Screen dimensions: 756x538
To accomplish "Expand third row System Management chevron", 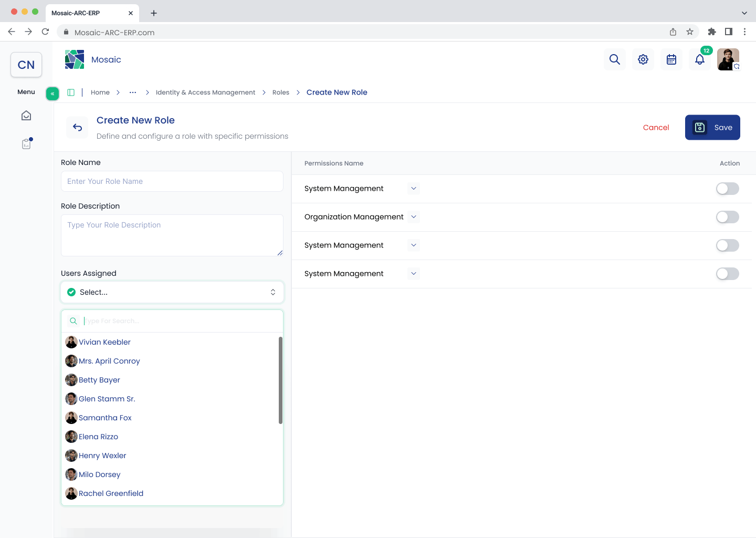I will 414,245.
